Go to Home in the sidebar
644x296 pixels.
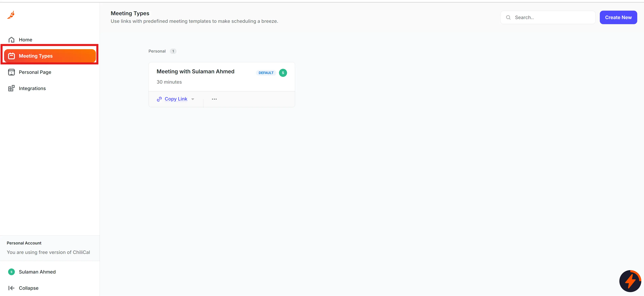(25, 40)
